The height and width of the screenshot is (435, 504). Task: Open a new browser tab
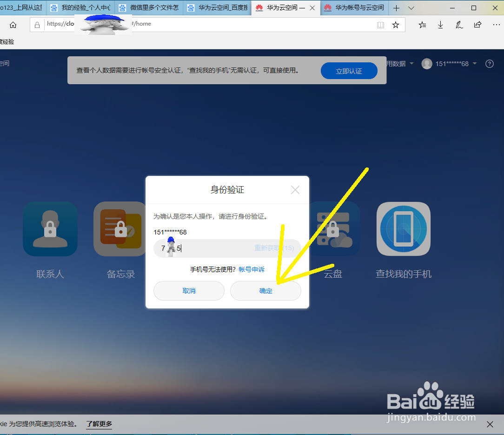coord(396,8)
